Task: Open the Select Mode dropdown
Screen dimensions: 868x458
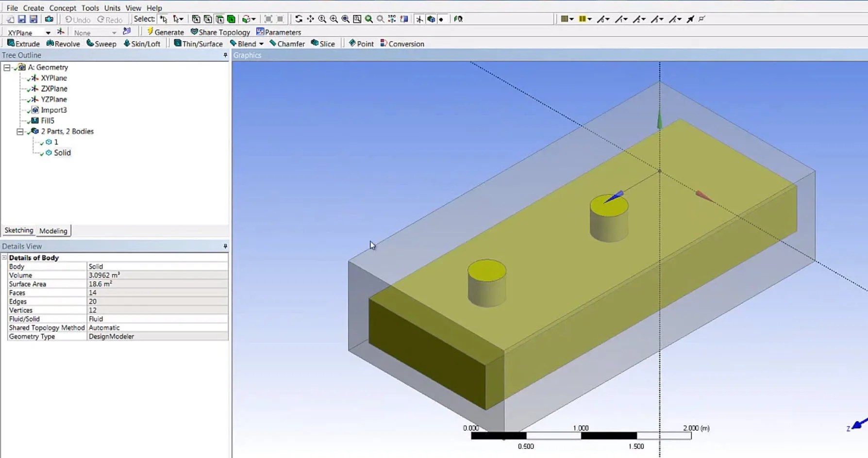Action: 178,19
